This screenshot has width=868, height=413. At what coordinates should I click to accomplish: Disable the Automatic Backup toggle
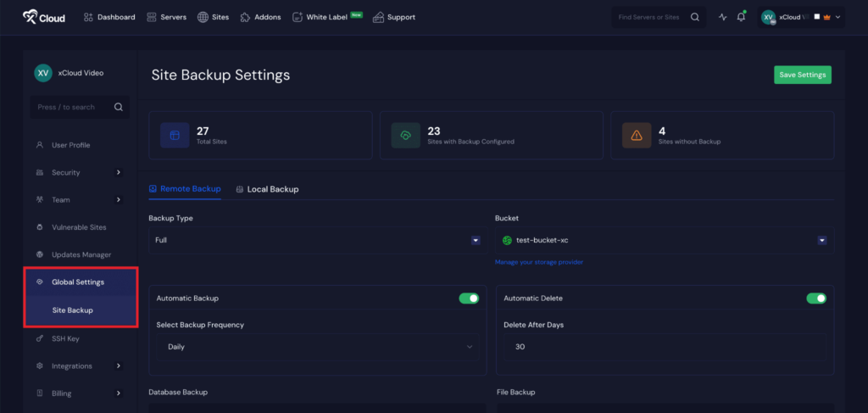click(469, 299)
